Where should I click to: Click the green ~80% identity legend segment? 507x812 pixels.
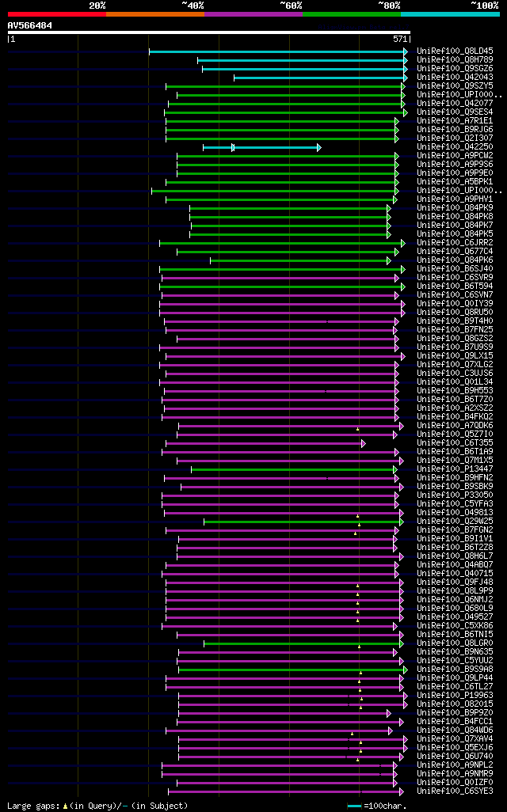coord(352,14)
